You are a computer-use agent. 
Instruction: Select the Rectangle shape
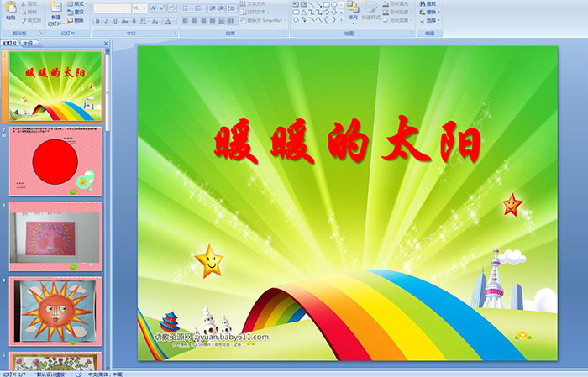pyautogui.click(x=326, y=4)
